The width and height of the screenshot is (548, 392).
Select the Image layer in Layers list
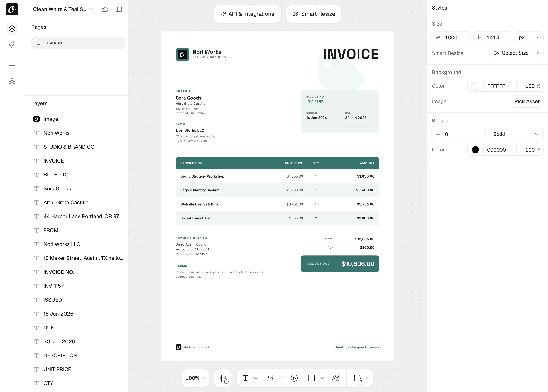click(x=78, y=119)
